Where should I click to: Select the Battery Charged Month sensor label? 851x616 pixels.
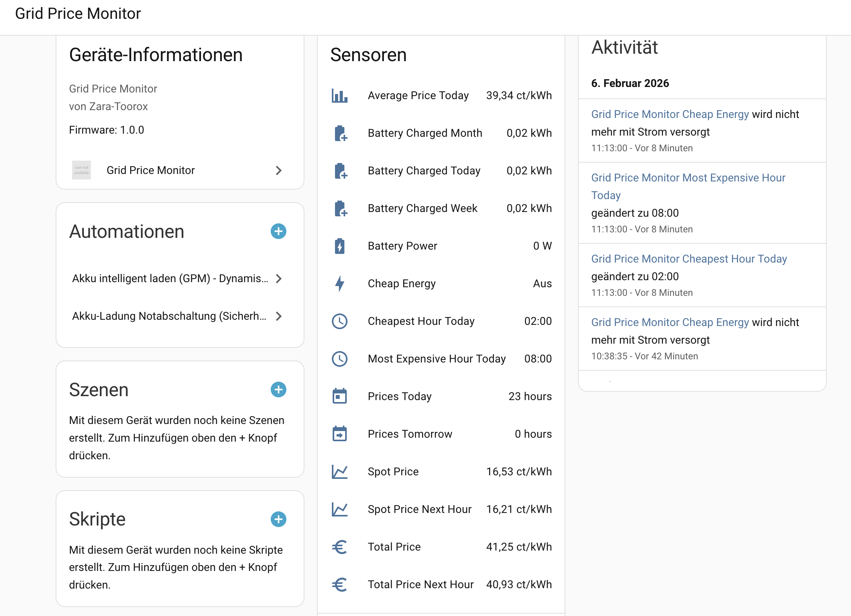tap(425, 133)
